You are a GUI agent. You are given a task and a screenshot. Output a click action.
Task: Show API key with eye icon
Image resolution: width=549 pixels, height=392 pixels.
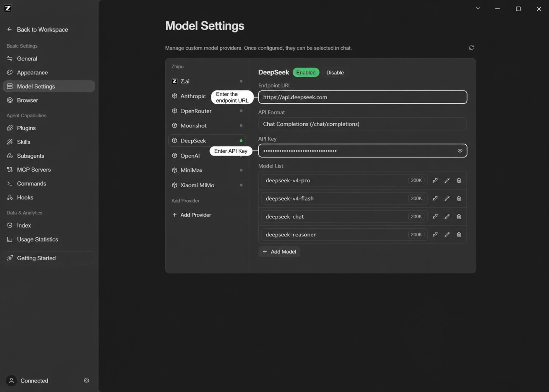[460, 151]
